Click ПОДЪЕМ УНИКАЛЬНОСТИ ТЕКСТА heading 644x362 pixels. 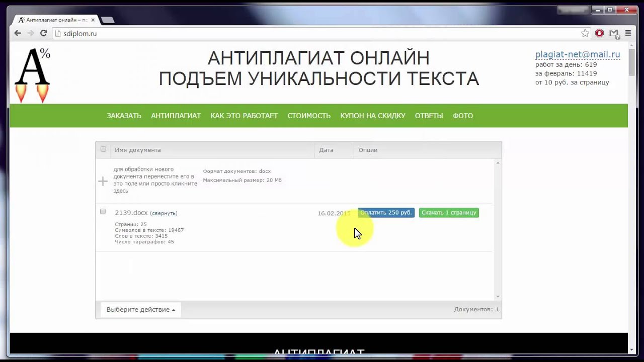coord(318,79)
